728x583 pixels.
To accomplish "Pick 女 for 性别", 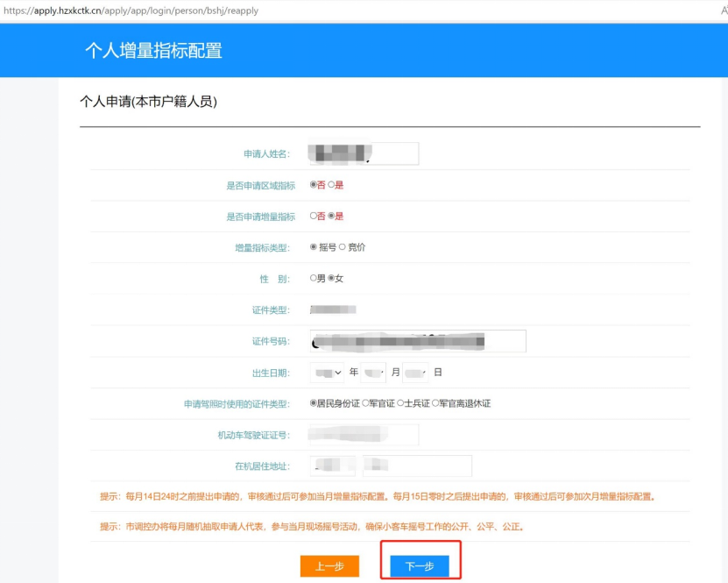I will 331,279.
